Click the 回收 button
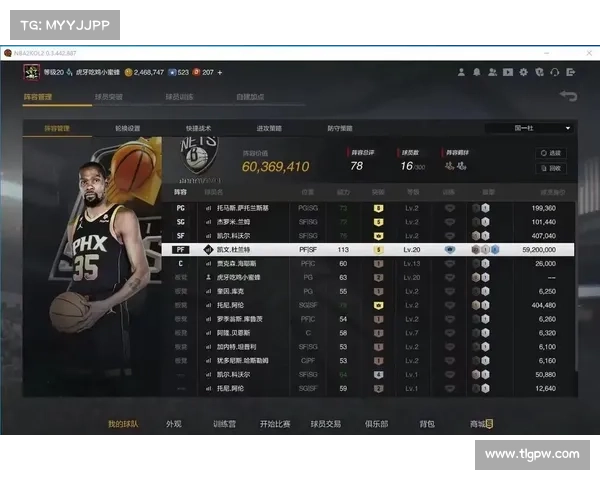This screenshot has height=480, width=600. [x=551, y=168]
